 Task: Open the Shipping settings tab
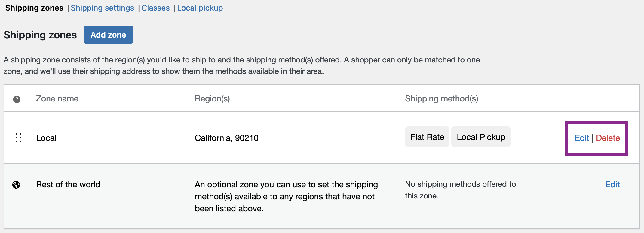click(102, 8)
